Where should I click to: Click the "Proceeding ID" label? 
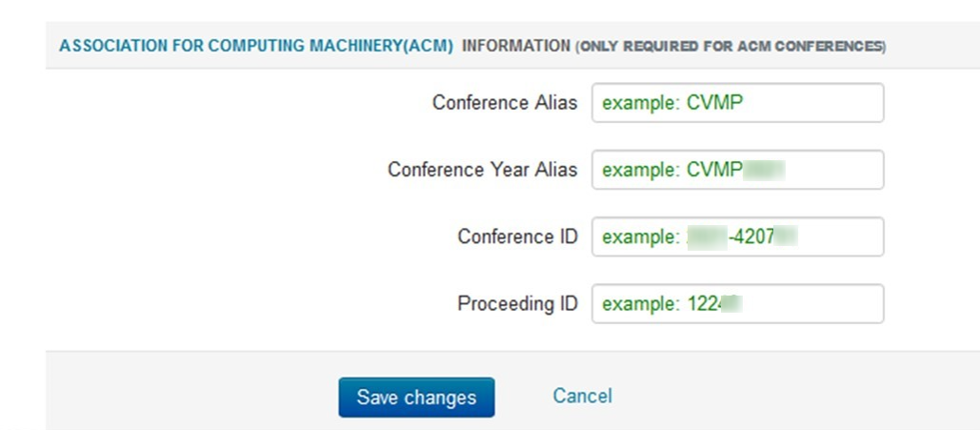coord(517,304)
